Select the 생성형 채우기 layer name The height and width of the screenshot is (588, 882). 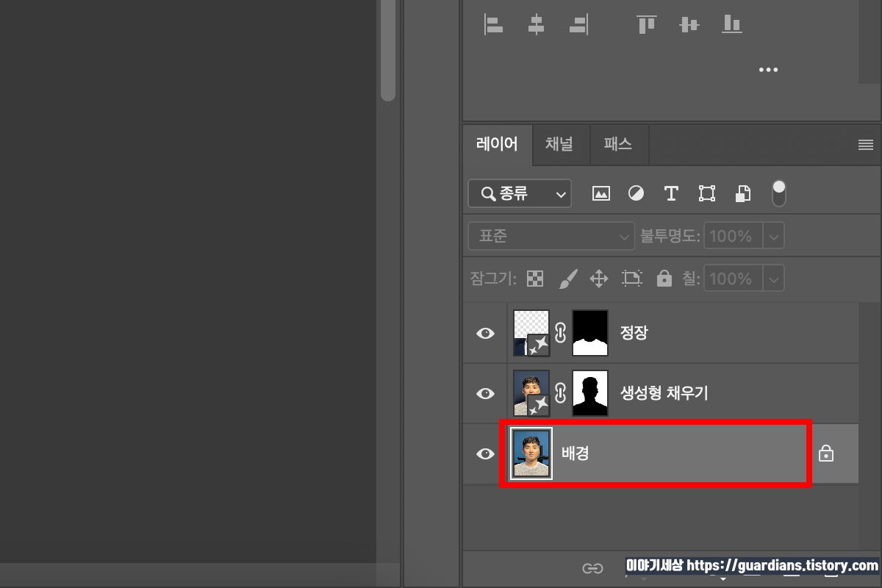pyautogui.click(x=664, y=393)
